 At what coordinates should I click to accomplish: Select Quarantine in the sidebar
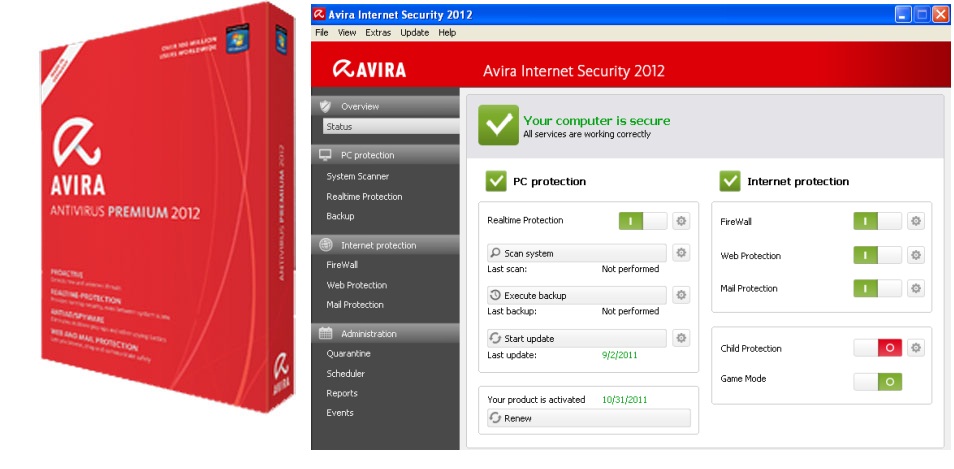pos(348,353)
